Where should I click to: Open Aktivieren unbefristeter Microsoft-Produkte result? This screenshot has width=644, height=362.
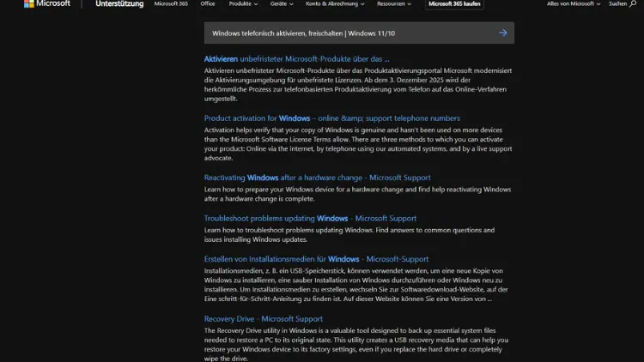tap(296, 58)
